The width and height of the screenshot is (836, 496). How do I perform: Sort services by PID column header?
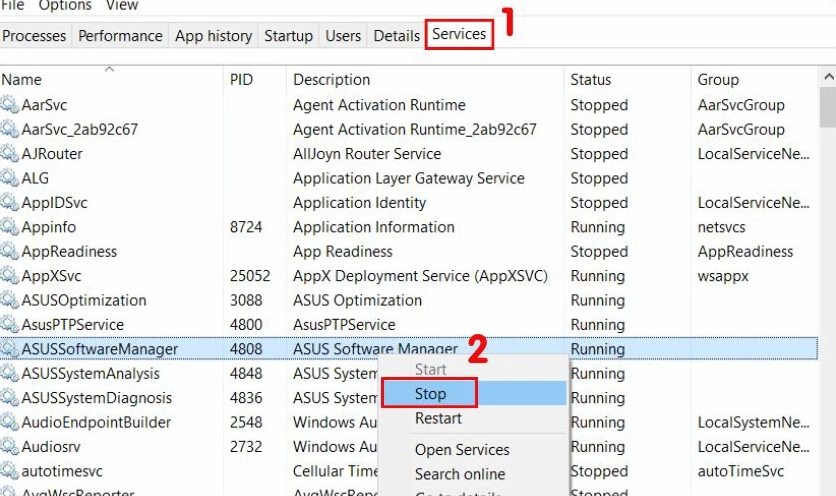pyautogui.click(x=241, y=80)
